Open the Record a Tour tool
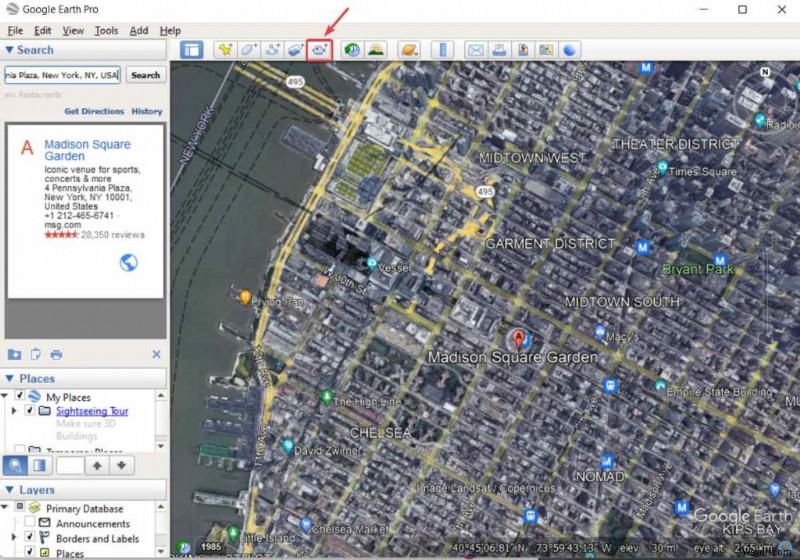The width and height of the screenshot is (800, 560). click(320, 50)
